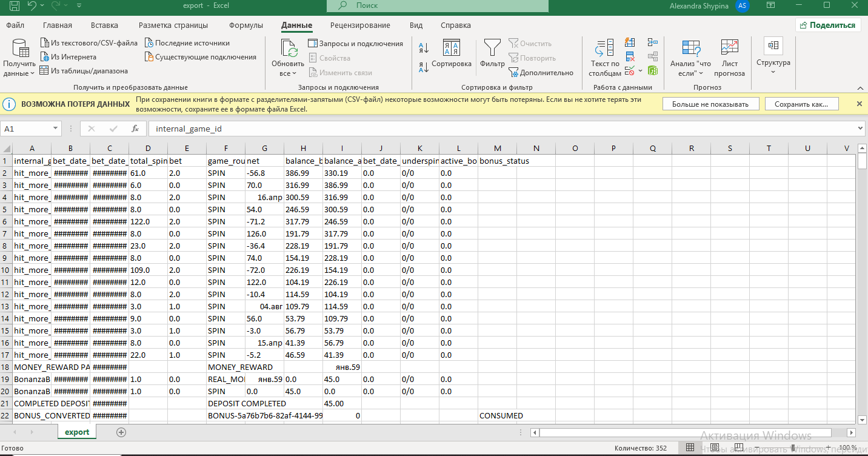Click the Save icon in title bar
Screen dimensions: 868x456
coord(15,7)
